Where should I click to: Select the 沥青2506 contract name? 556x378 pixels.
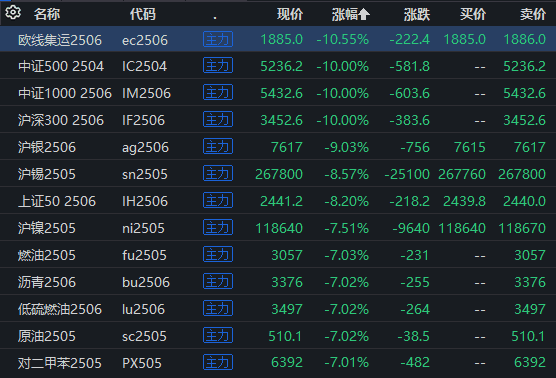click(47, 282)
